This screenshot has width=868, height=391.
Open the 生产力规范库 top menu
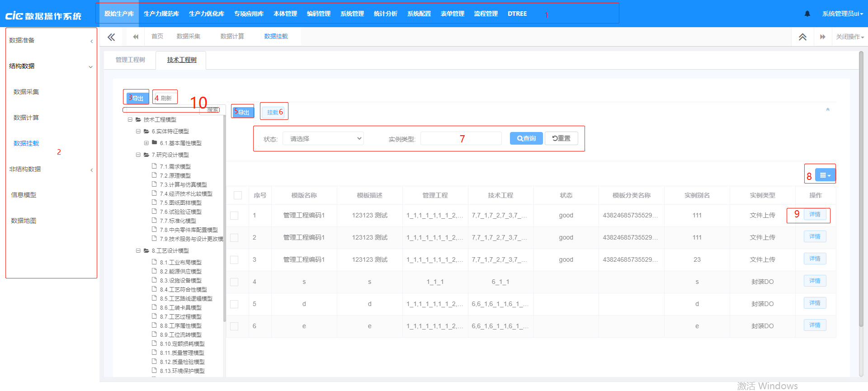pyautogui.click(x=161, y=14)
